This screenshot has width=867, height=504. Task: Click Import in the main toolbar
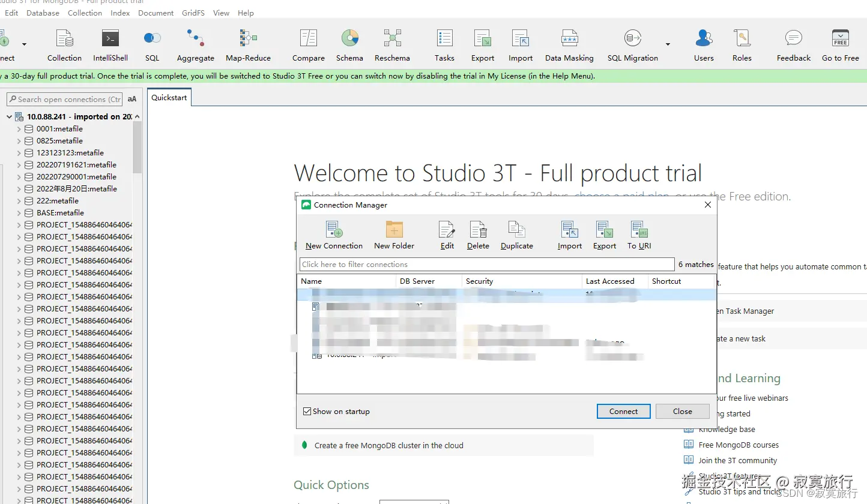coord(521,45)
